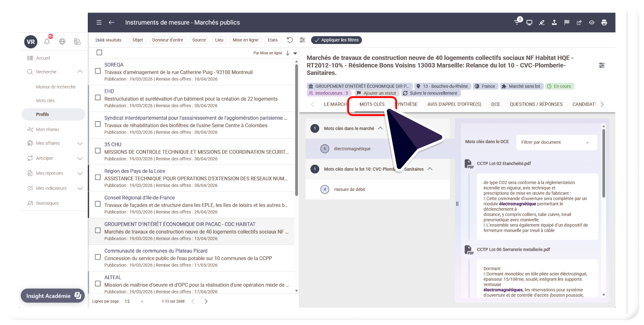Check the SOREQA result checkbox
This screenshot has width=644, height=325.
(x=98, y=71)
